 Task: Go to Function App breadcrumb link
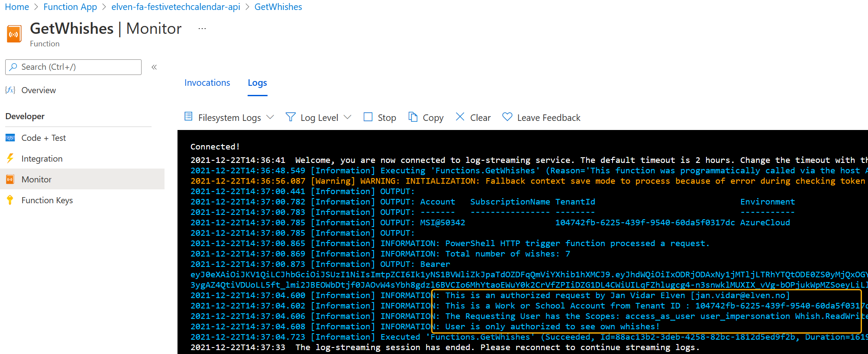(x=70, y=7)
